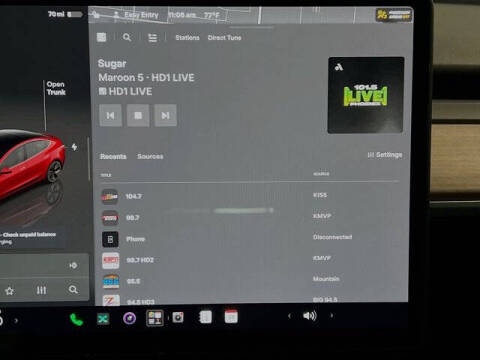This screenshot has width=480, height=360.
Task: Play 98.7 station row
Action: coord(250,217)
